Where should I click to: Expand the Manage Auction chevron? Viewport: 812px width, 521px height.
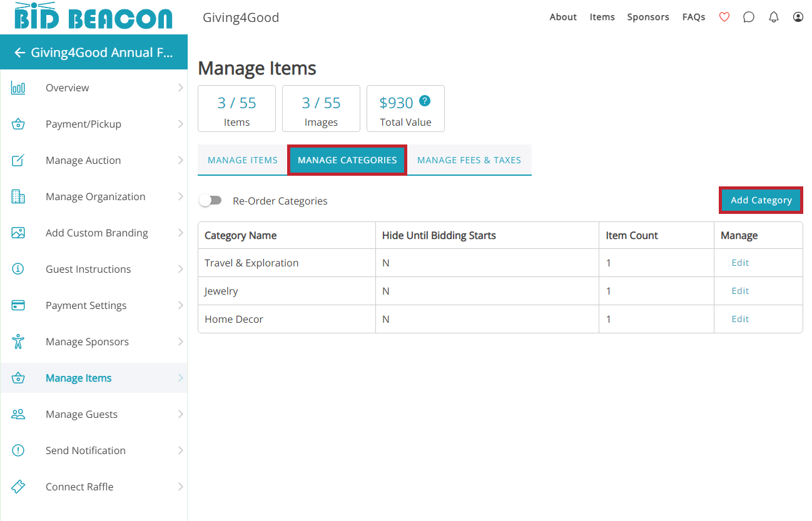(180, 160)
